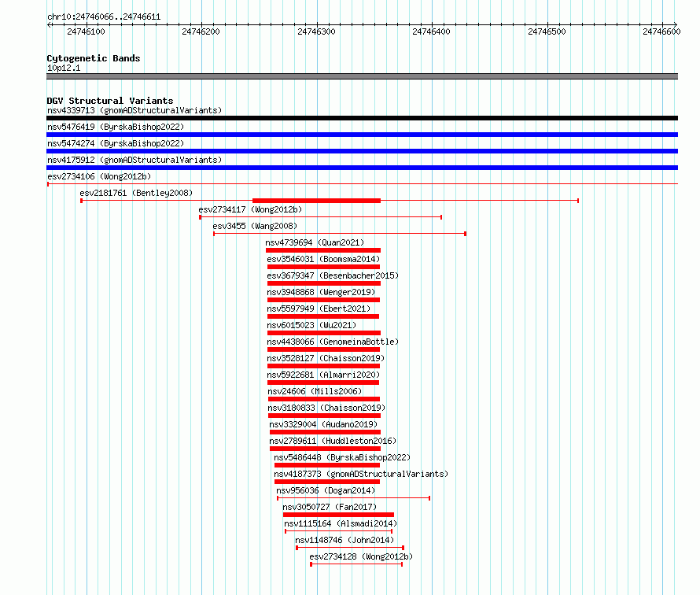Select the blue nsv5474274 variant bar

[362, 151]
